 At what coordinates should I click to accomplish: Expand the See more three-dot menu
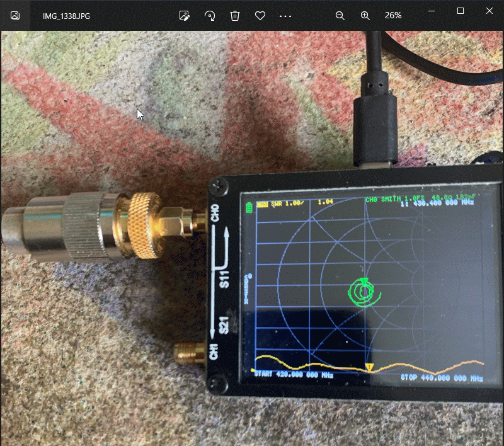click(x=285, y=15)
